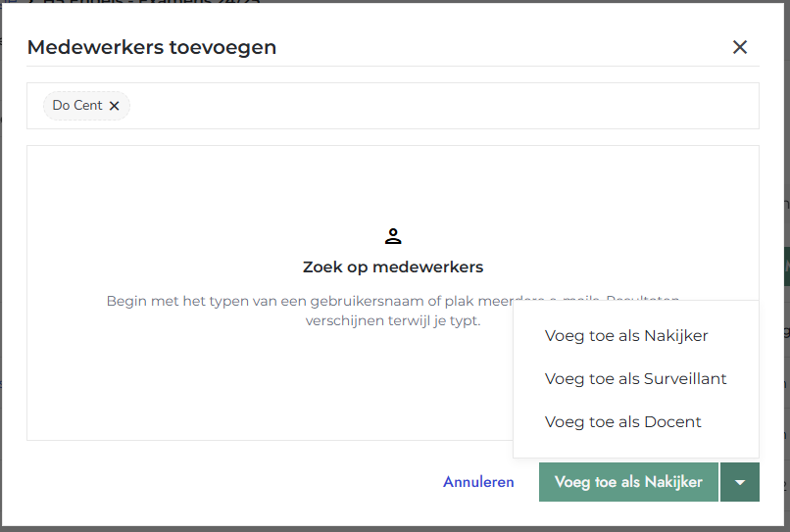
Task: Click the verschijnen terwijl je typt line
Action: (393, 320)
